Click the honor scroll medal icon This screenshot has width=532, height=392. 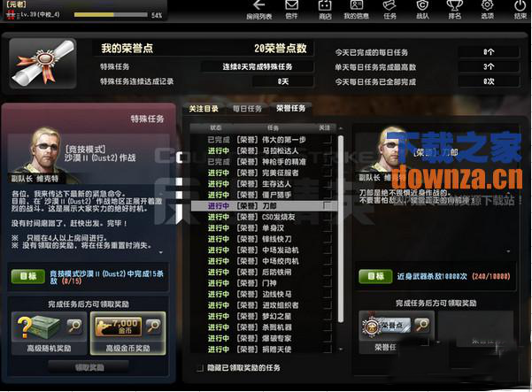coord(42,63)
